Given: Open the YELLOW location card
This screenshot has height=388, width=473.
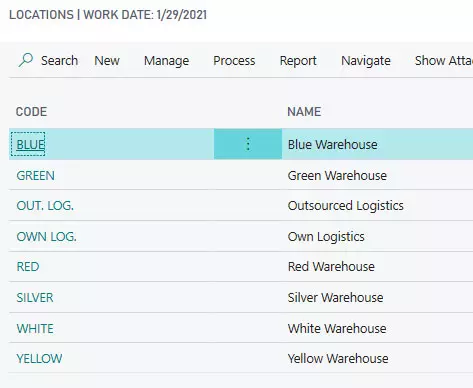Looking at the screenshot, I should 39,359.
